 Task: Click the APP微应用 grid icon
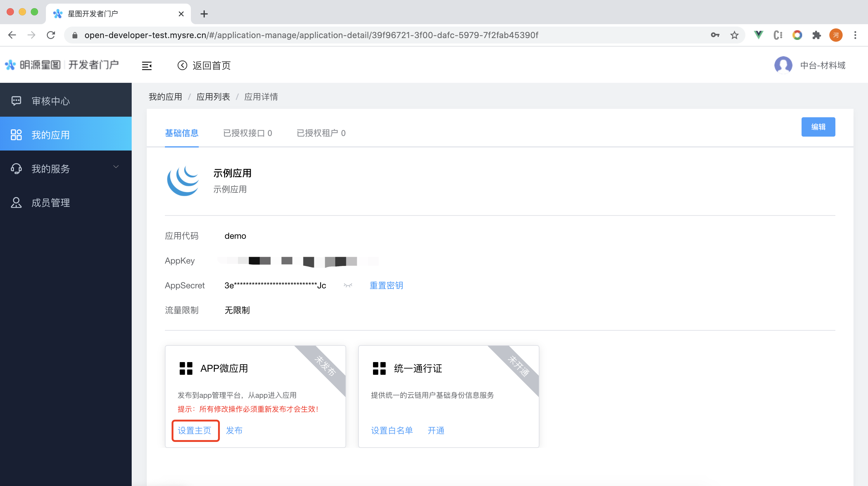(x=186, y=368)
